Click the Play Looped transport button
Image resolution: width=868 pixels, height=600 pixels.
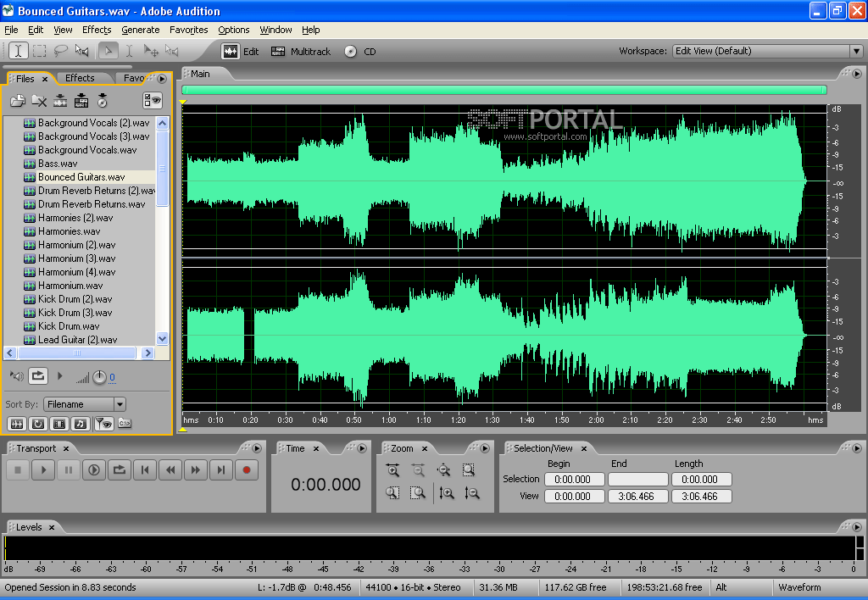[119, 470]
